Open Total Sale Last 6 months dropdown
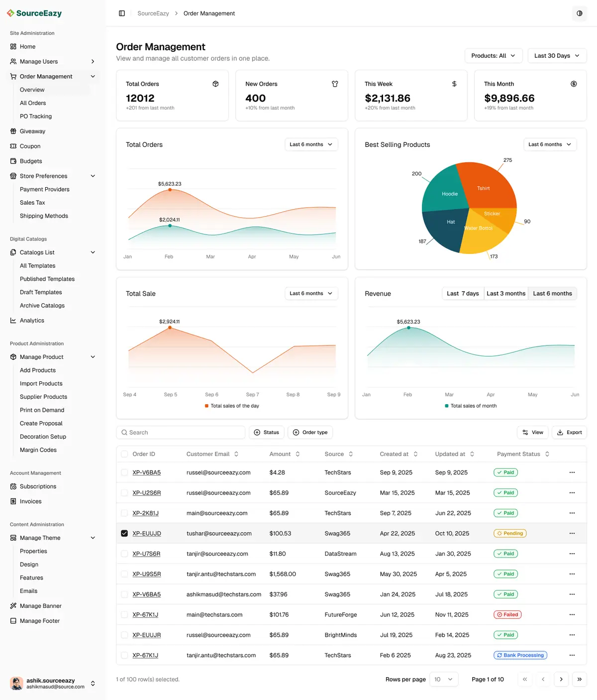This screenshot has height=700, width=597. click(311, 293)
